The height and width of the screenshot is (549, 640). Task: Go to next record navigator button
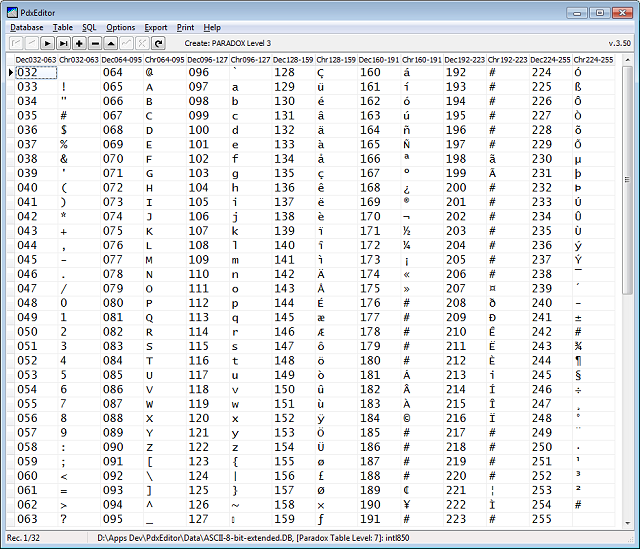point(47,43)
